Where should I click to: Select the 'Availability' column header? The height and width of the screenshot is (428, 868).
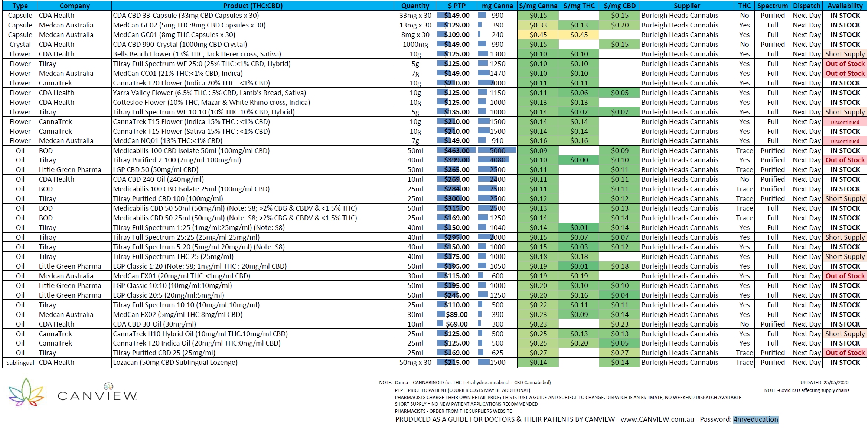tap(845, 6)
